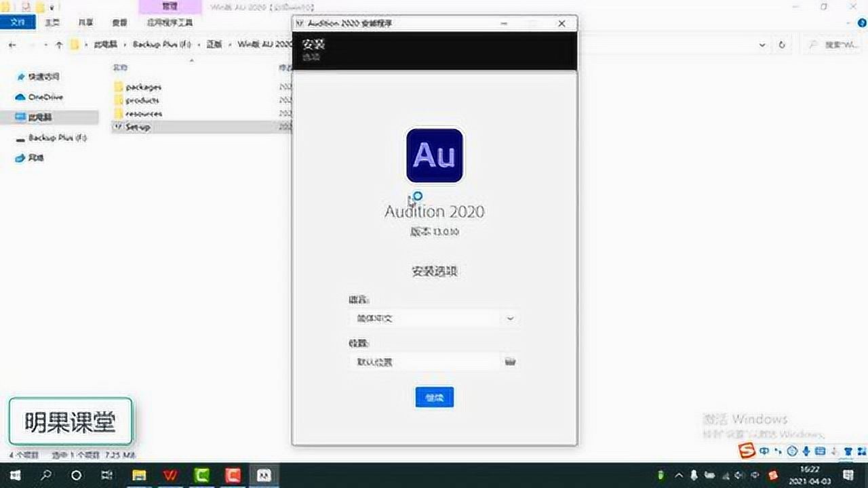Image resolution: width=868 pixels, height=488 pixels.
Task: Click the Explorer search box
Action: [x=833, y=45]
